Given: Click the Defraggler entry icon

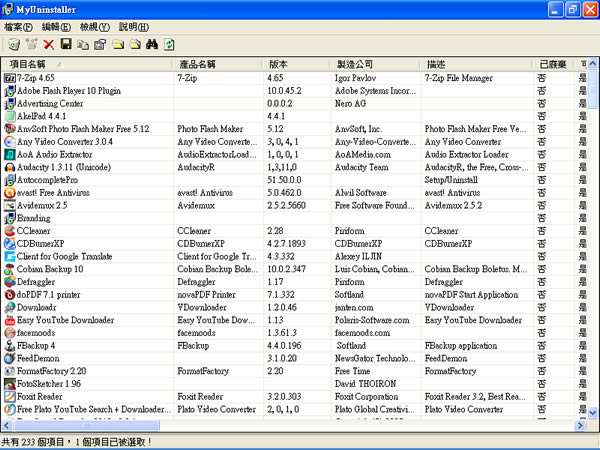Looking at the screenshot, I should click(x=10, y=282).
